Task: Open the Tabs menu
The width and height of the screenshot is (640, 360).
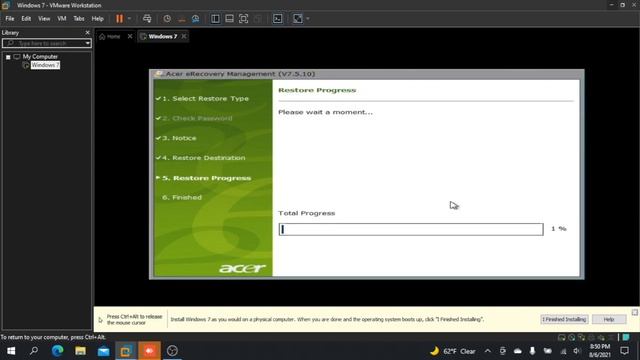Action: pos(79,19)
